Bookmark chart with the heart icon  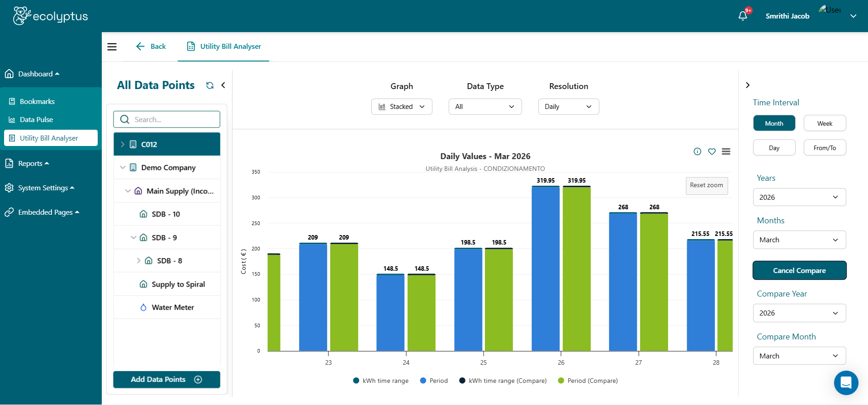click(711, 151)
